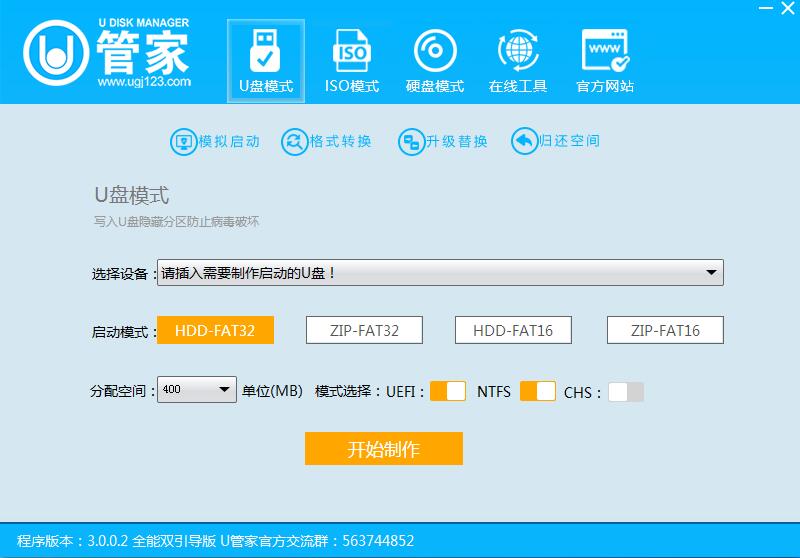The image size is (800, 558).
Task: Switch to the U盘模式 tab
Action: pos(265,60)
